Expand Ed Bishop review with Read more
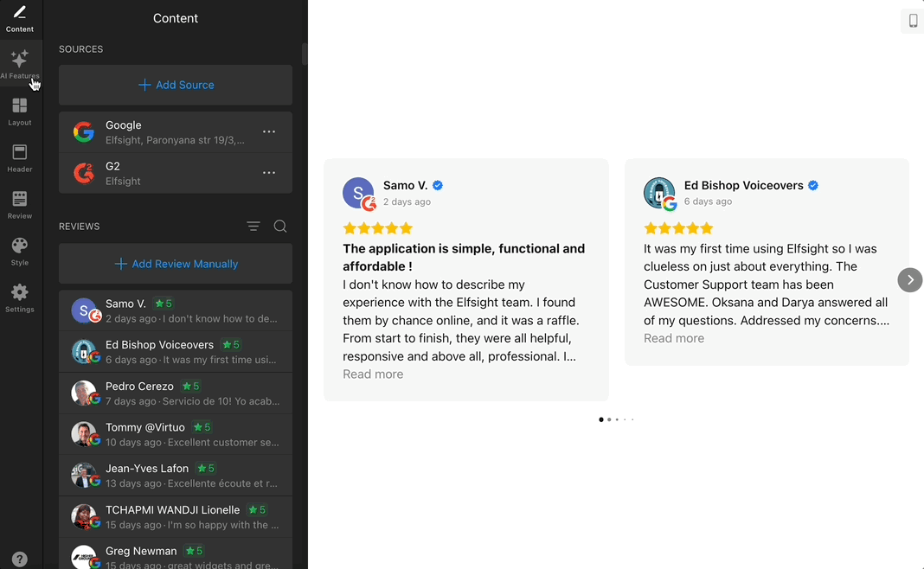The image size is (924, 569). pyautogui.click(x=674, y=338)
